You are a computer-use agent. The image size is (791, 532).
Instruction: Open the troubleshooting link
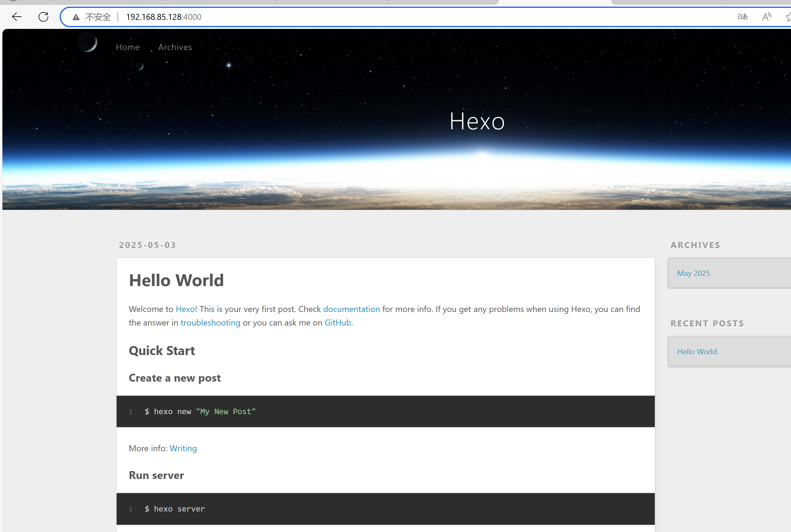pyautogui.click(x=210, y=323)
